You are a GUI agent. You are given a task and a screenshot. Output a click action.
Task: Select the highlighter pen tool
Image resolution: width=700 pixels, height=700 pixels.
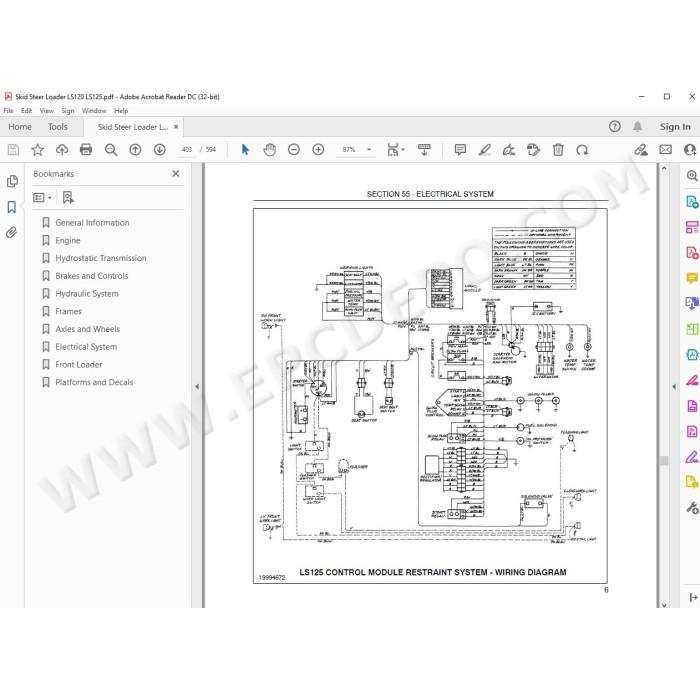[484, 150]
